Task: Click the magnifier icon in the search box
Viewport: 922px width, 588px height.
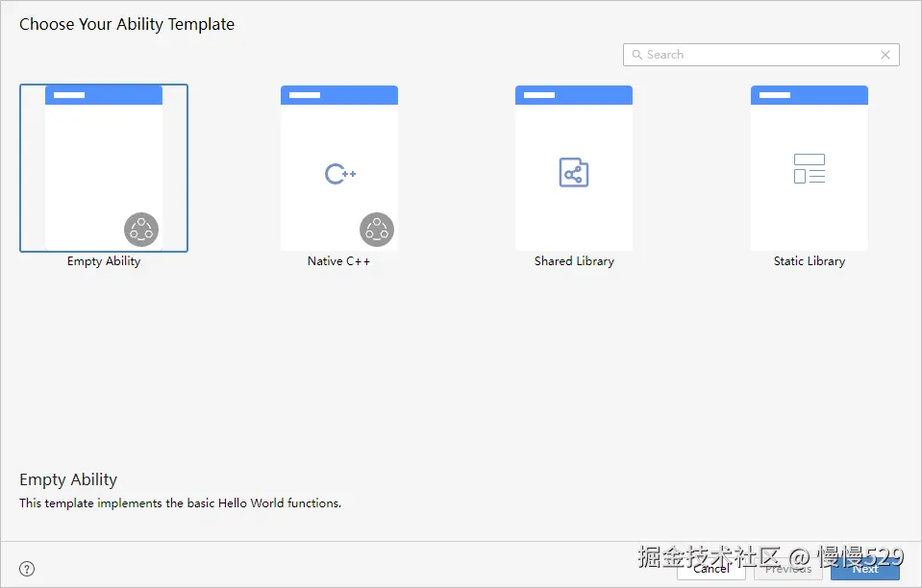Action: (637, 55)
